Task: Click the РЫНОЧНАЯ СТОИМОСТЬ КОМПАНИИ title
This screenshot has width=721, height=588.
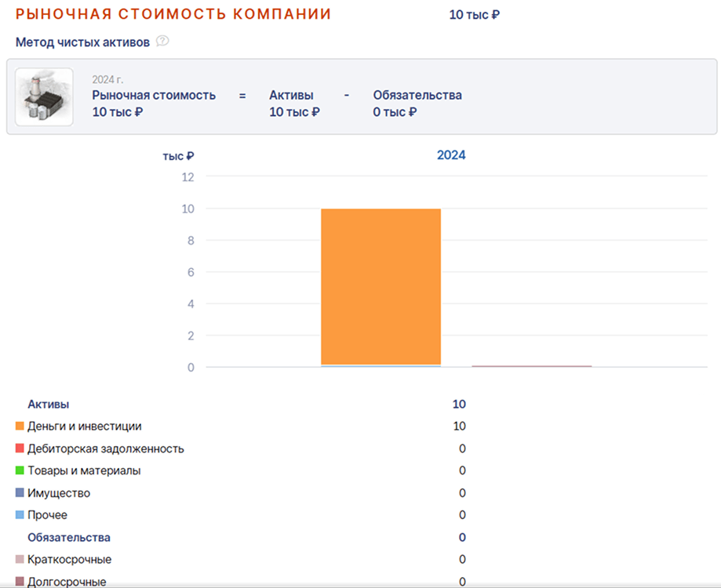Action: (173, 14)
